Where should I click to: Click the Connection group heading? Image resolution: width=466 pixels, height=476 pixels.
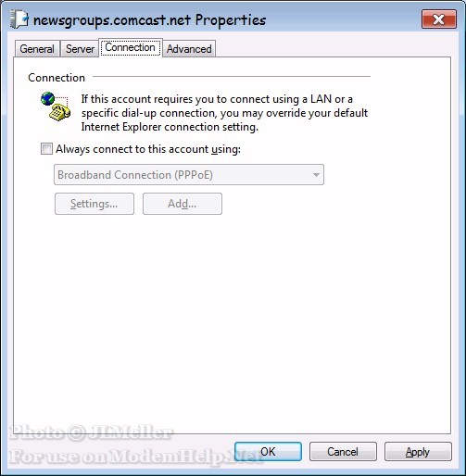(57, 78)
